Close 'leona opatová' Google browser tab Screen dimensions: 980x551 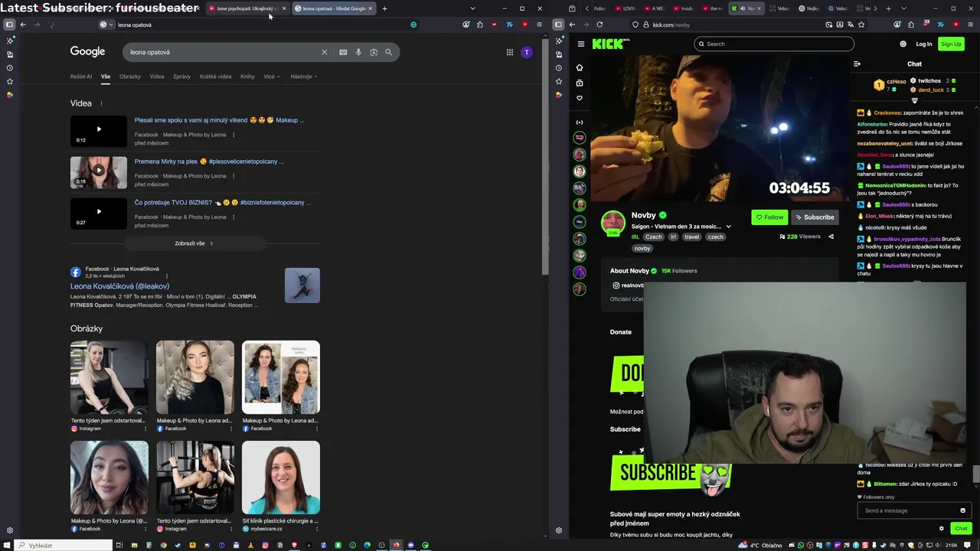point(370,8)
